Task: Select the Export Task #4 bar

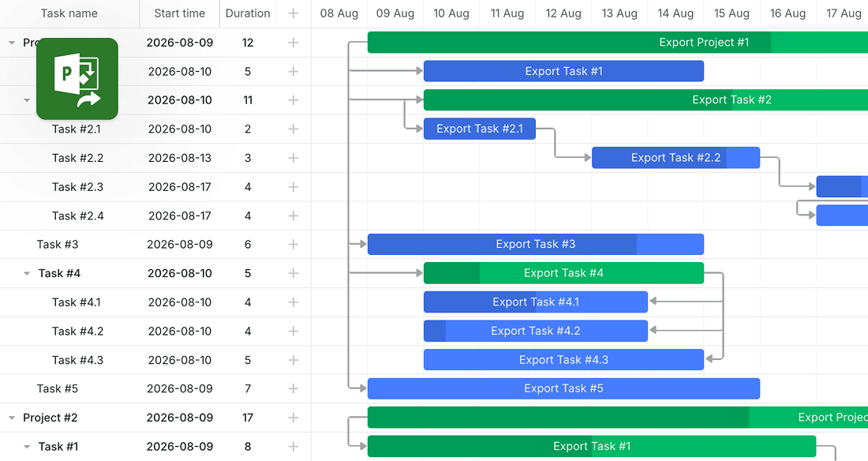Action: click(563, 273)
